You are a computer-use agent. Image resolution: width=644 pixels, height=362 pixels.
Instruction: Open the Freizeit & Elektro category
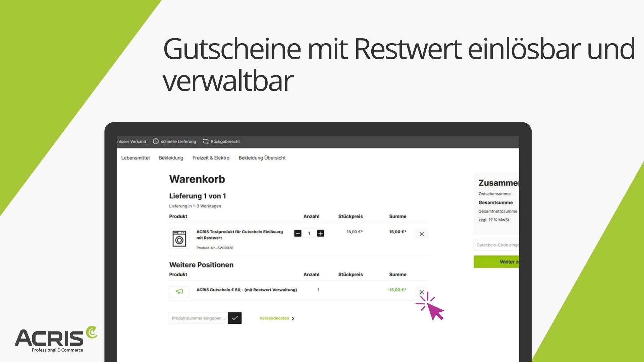[x=211, y=158]
